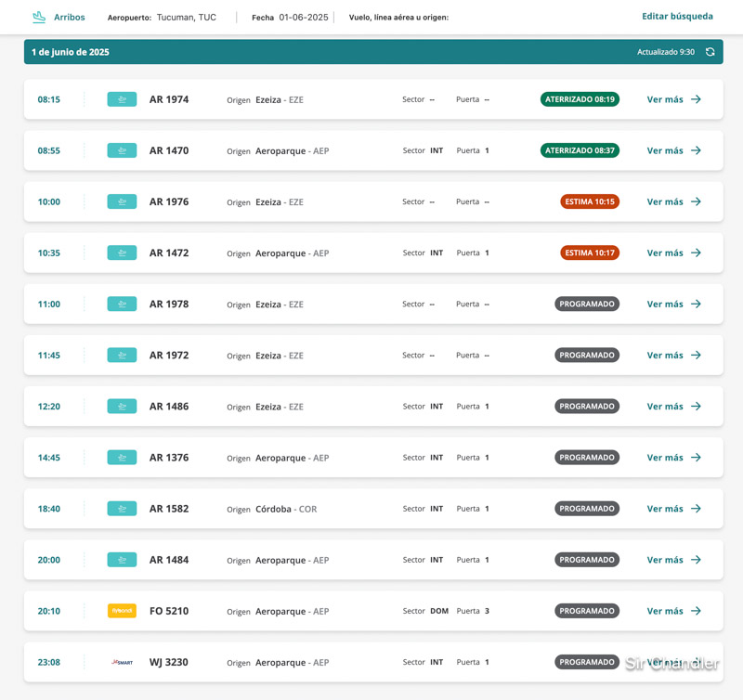Image resolution: width=743 pixels, height=700 pixels.
Task: Click the JetSmart logo on flight WJ 3230
Action: pyautogui.click(x=122, y=662)
